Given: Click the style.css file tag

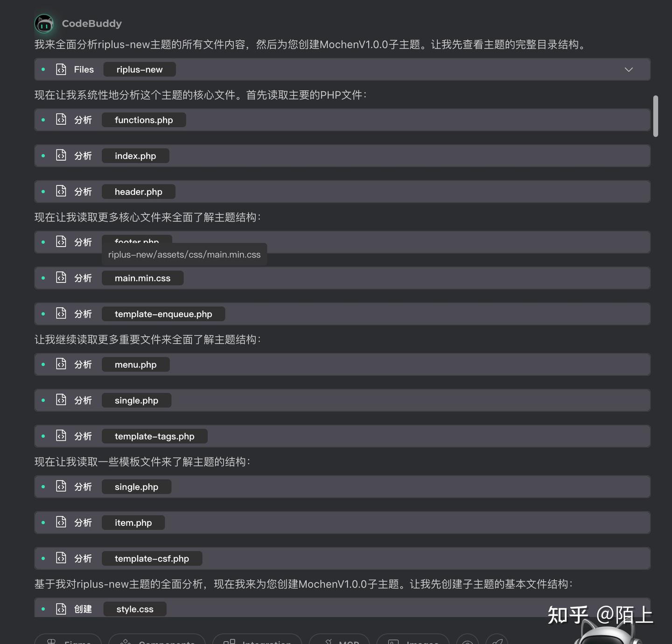Looking at the screenshot, I should [x=135, y=609].
